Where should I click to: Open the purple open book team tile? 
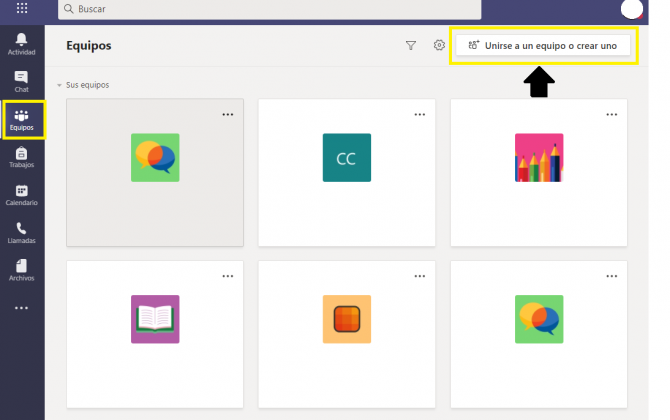(155, 334)
